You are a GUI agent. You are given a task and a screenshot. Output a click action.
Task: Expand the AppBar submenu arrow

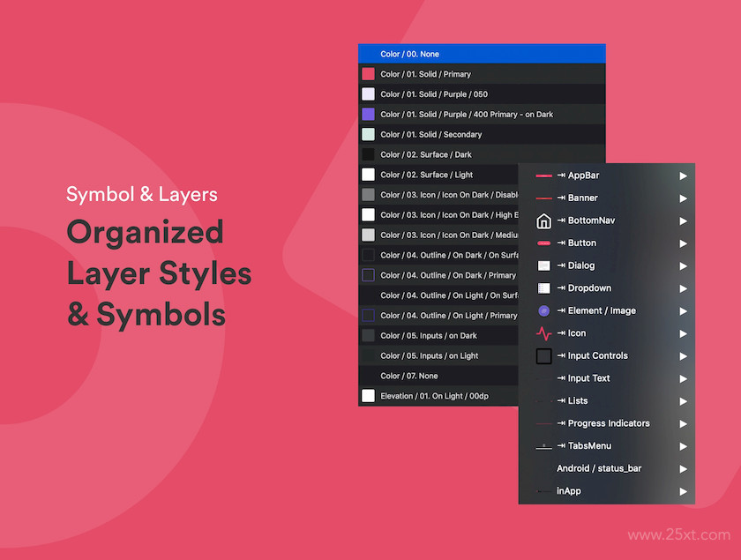tap(683, 175)
